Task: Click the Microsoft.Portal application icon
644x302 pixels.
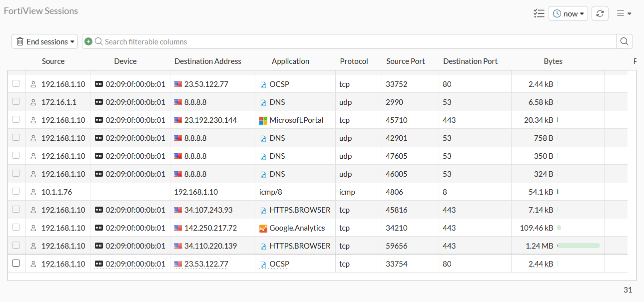Action: click(x=264, y=120)
